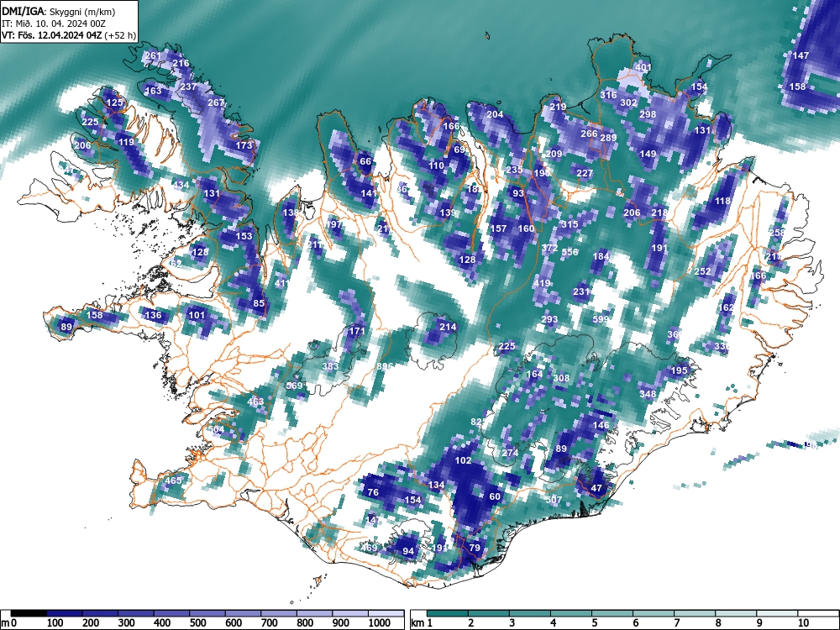The width and height of the screenshot is (840, 630).
Task: Click the visibility value 153
Action: pyautogui.click(x=244, y=236)
